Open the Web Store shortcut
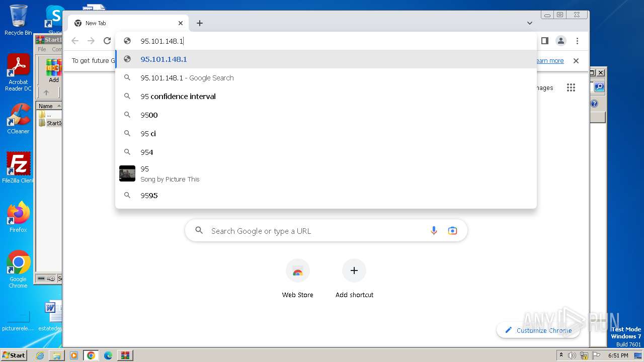Image resolution: width=644 pixels, height=362 pixels. (x=298, y=279)
